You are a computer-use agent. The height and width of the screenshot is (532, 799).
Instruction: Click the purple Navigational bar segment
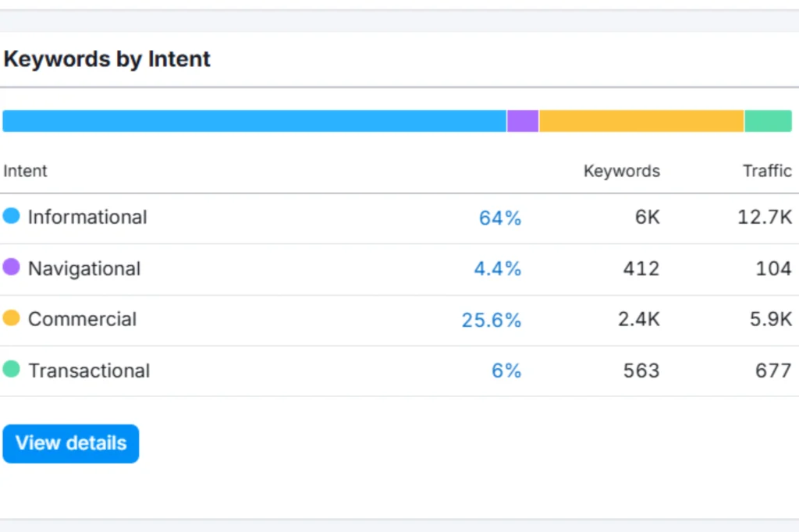tap(523, 121)
